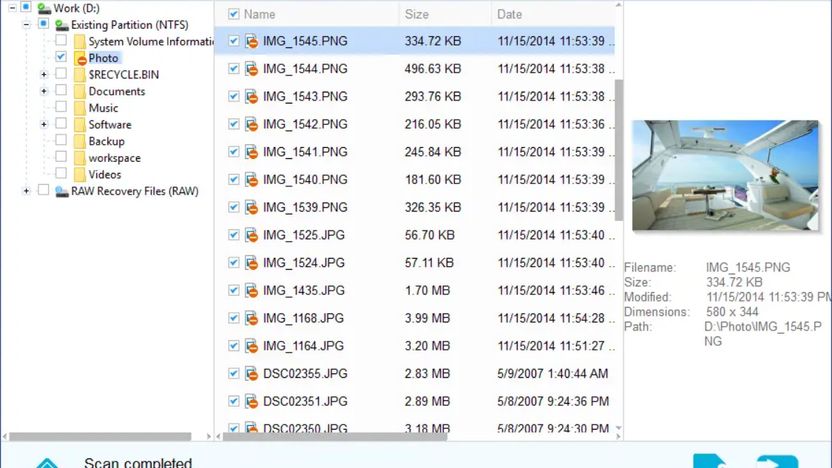The image size is (832, 468).
Task: Click the DSC02351.JPG file icon
Action: (252, 402)
